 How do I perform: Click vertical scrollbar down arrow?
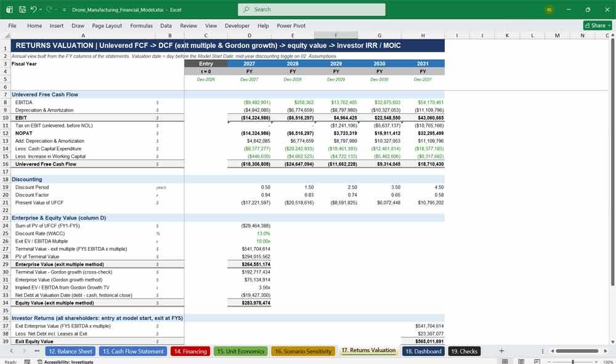click(612, 342)
